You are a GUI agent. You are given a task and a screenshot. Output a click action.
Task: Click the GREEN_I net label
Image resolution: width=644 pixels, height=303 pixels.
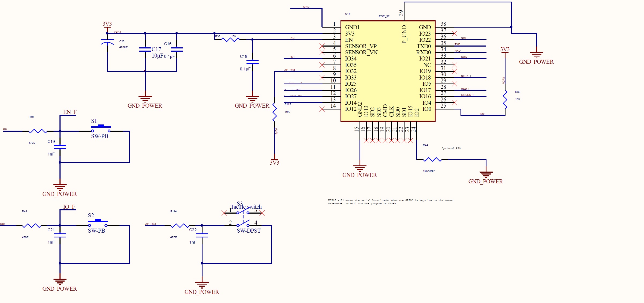click(467, 95)
